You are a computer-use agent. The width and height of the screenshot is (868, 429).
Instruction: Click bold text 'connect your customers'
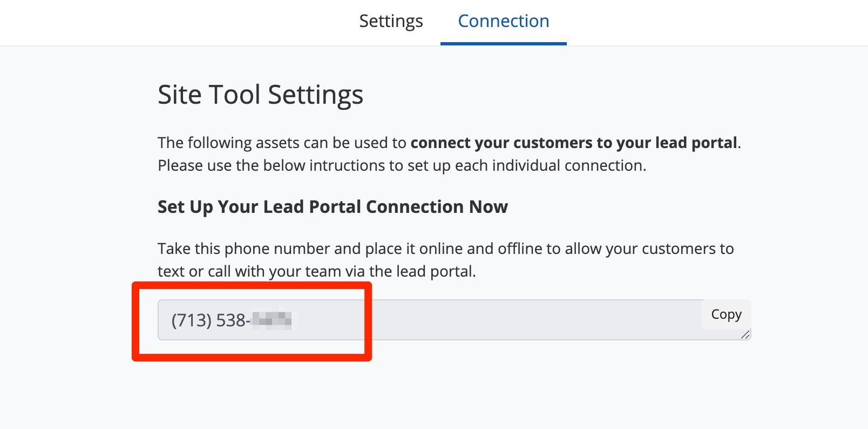coord(501,143)
